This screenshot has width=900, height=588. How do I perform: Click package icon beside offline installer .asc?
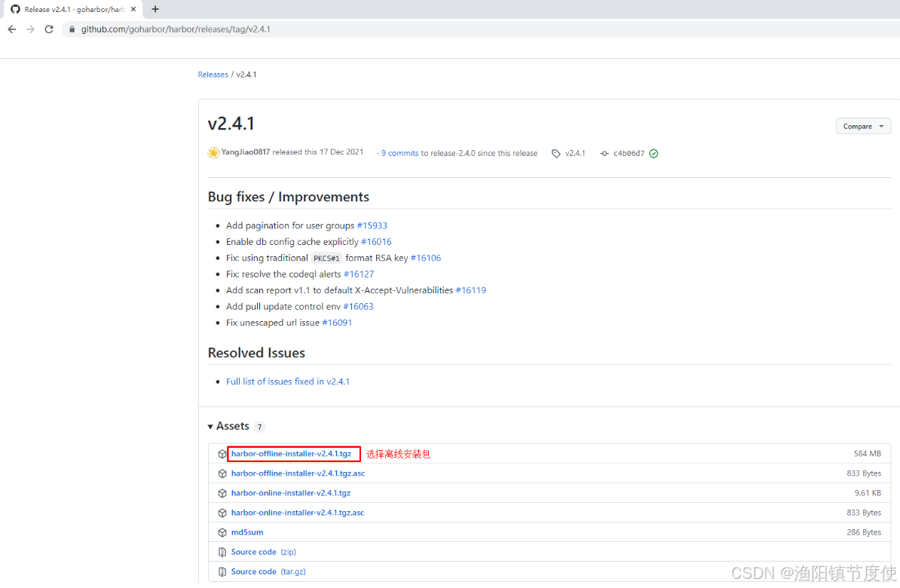[222, 473]
